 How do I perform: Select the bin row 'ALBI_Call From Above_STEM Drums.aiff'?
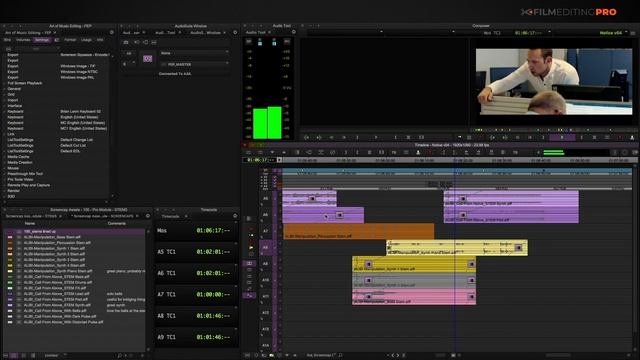click(x=57, y=282)
